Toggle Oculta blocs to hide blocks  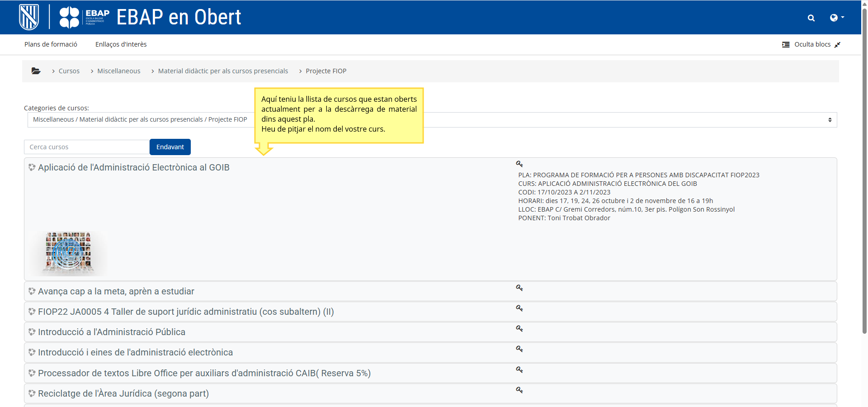(811, 44)
